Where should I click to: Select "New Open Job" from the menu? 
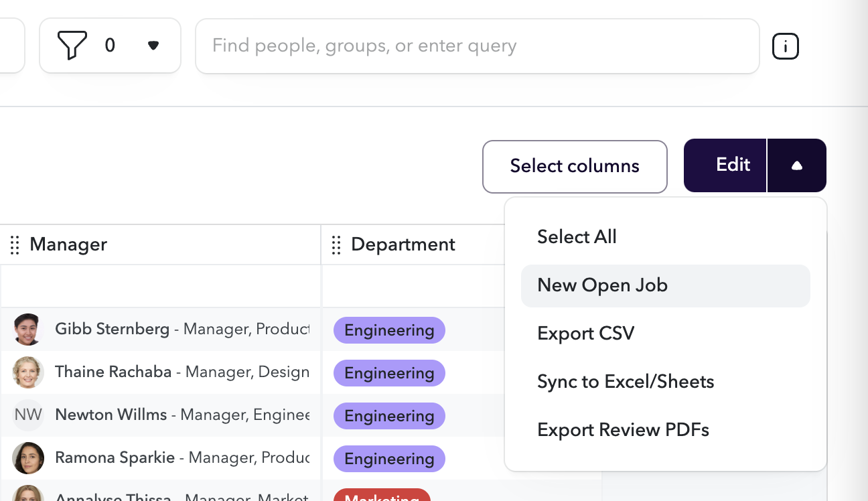(601, 285)
